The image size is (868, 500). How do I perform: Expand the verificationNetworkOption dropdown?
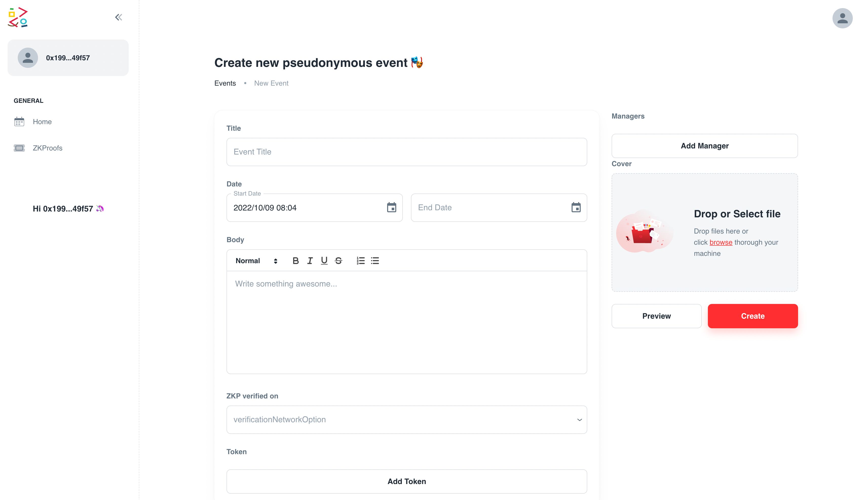point(407,419)
